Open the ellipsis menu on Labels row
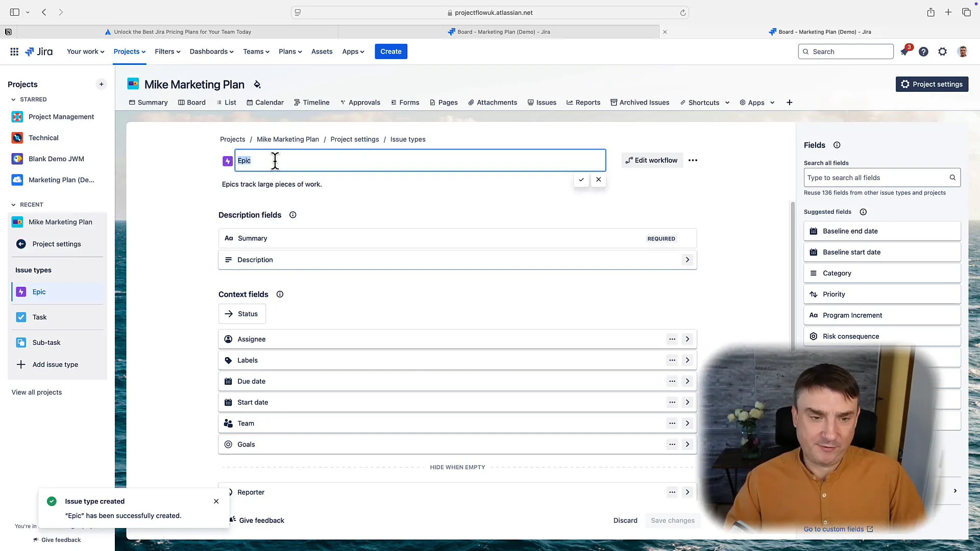Viewport: 980px width, 551px height. (x=672, y=360)
